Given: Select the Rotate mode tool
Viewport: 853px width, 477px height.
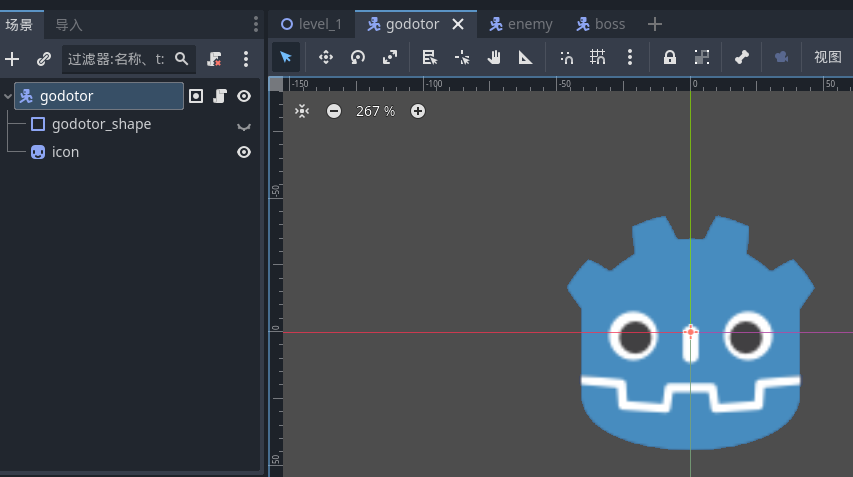Looking at the screenshot, I should coord(357,58).
